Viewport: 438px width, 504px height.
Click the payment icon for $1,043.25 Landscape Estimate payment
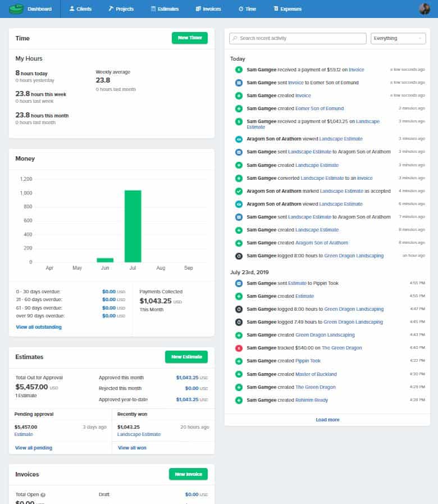click(239, 121)
